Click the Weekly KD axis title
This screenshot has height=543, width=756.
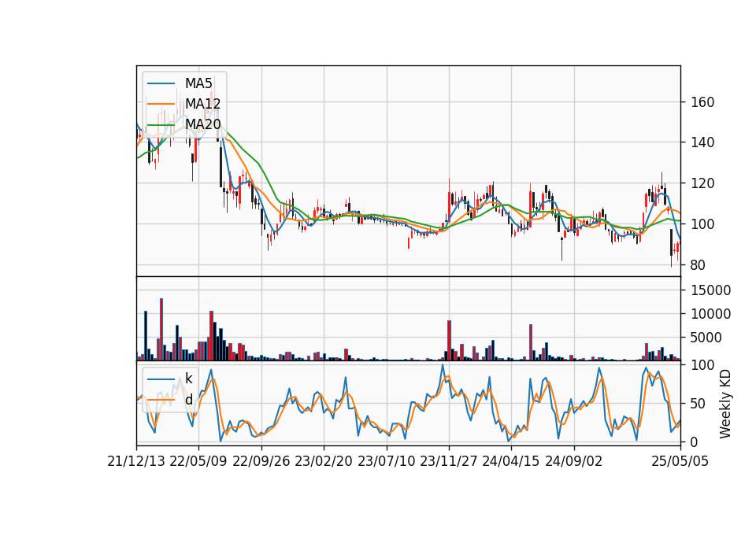(x=725, y=404)
